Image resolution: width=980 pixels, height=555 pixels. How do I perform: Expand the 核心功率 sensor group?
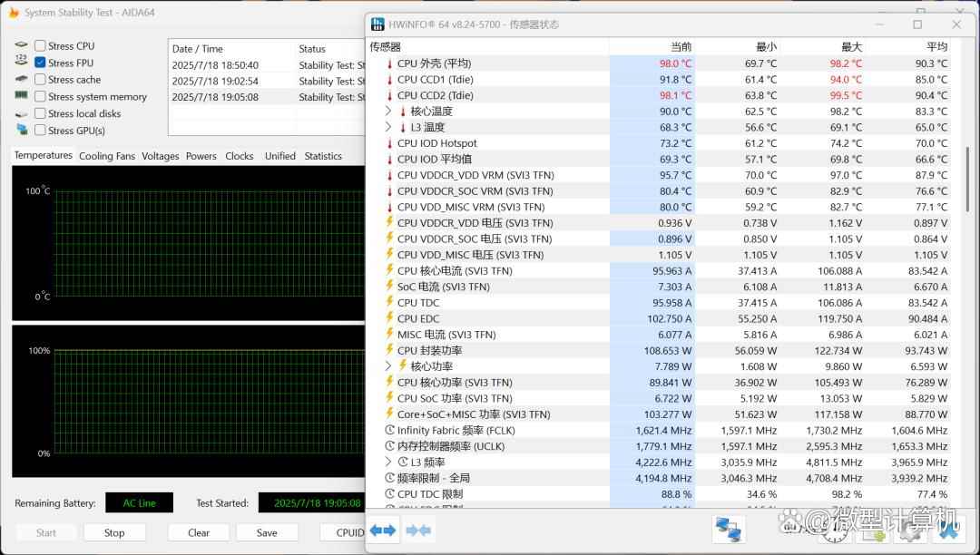(388, 365)
